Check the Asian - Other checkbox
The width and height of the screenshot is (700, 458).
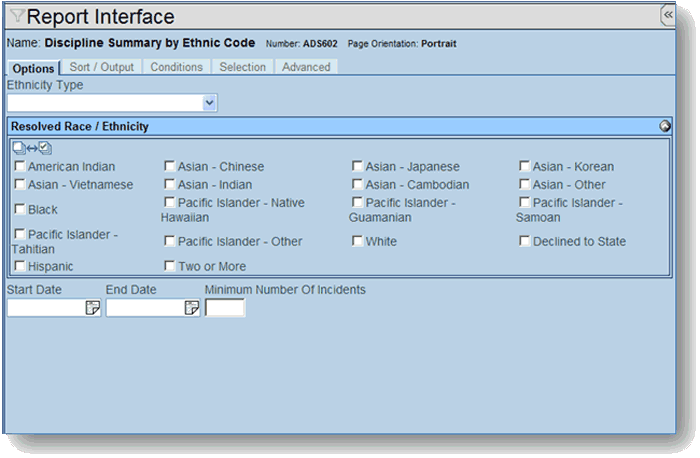525,184
